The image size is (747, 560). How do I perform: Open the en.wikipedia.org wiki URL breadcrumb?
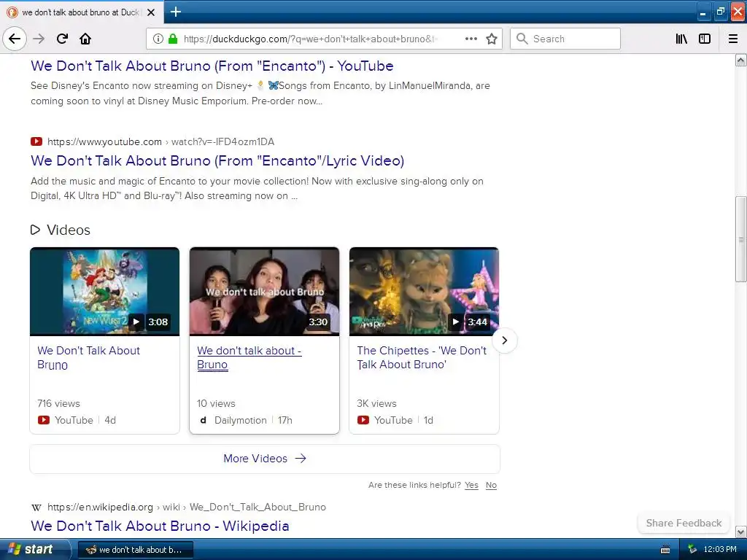pos(186,507)
